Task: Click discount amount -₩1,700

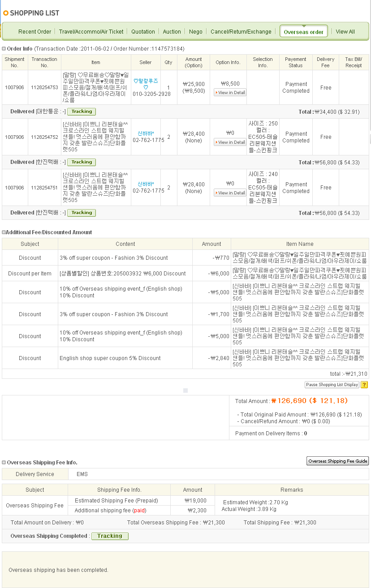Action: pyautogui.click(x=219, y=314)
